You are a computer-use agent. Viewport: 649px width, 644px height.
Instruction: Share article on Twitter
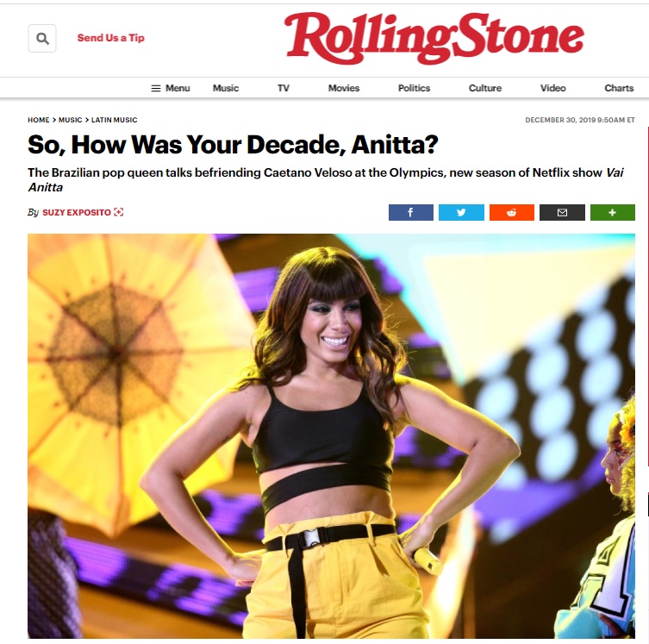click(461, 212)
